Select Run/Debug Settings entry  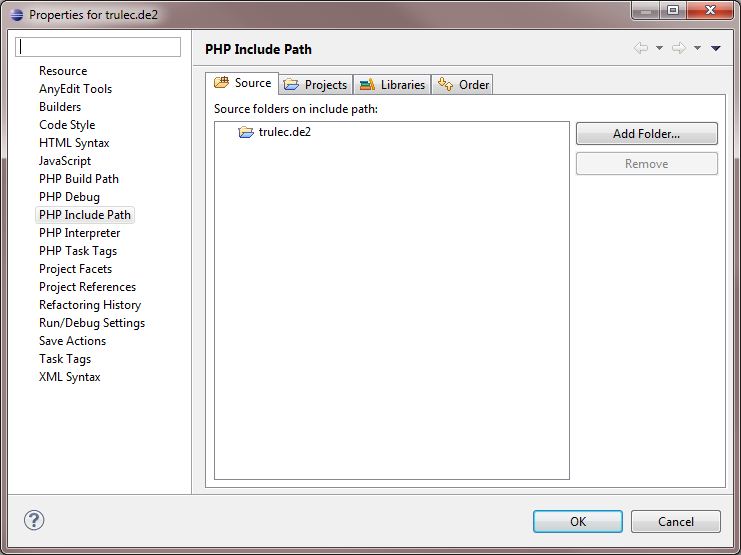(92, 322)
